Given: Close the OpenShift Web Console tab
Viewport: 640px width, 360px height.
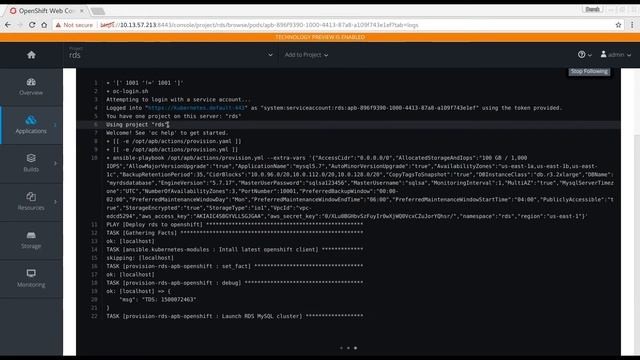Looking at the screenshot, I should click(82, 11).
